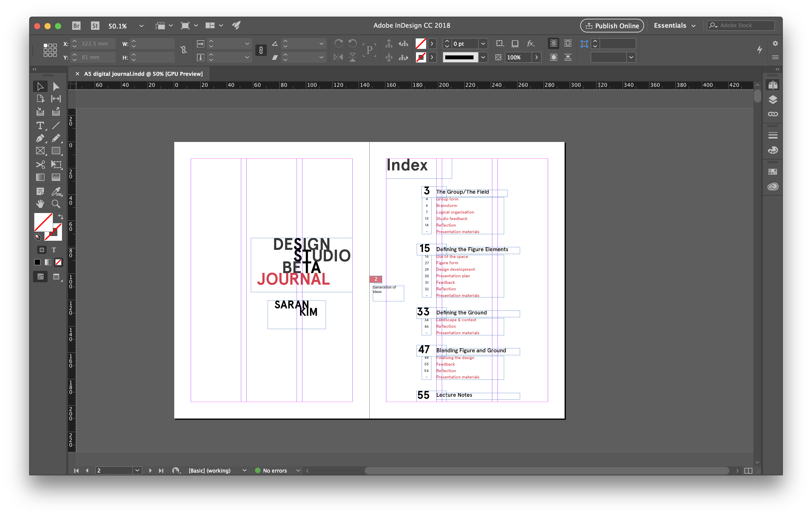Screen dimensions: 812x517
Task: Open the Links panel
Action: click(x=772, y=114)
